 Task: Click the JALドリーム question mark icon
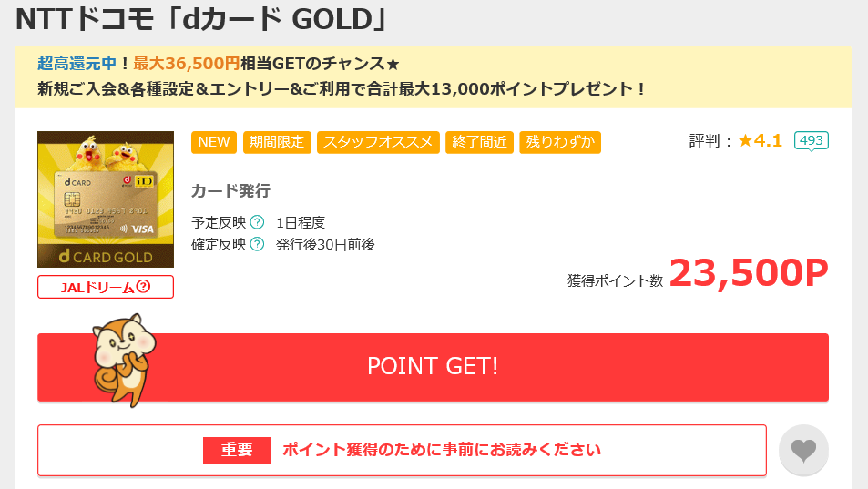click(143, 287)
